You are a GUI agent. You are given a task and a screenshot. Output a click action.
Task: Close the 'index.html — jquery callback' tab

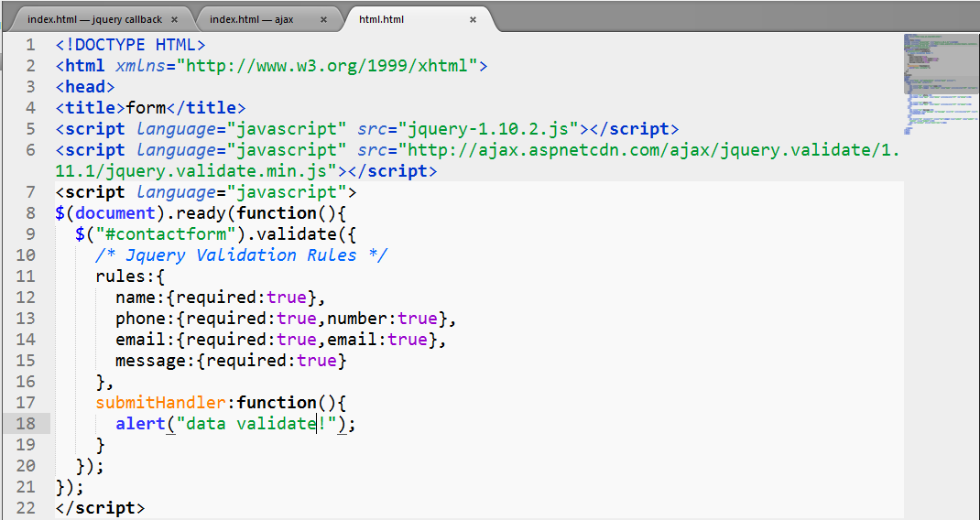point(174,19)
